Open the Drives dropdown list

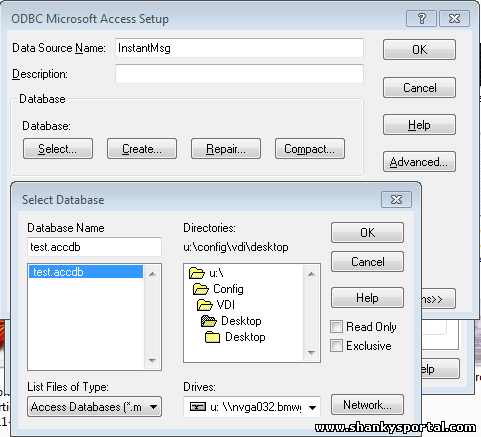click(312, 407)
